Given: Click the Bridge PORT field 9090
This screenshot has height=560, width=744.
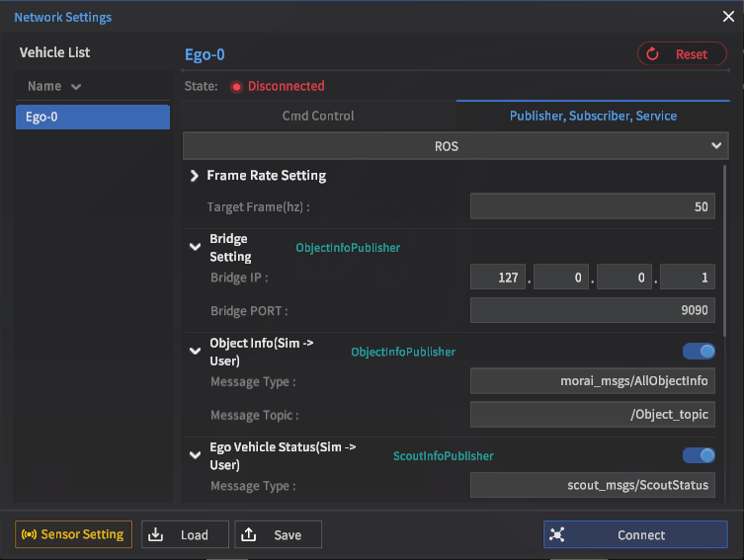Looking at the screenshot, I should (x=592, y=310).
